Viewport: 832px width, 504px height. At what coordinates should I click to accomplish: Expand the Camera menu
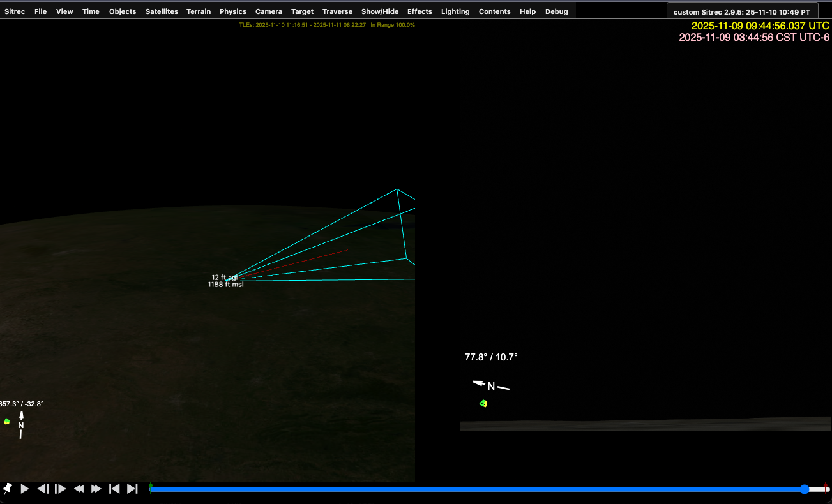[268, 11]
